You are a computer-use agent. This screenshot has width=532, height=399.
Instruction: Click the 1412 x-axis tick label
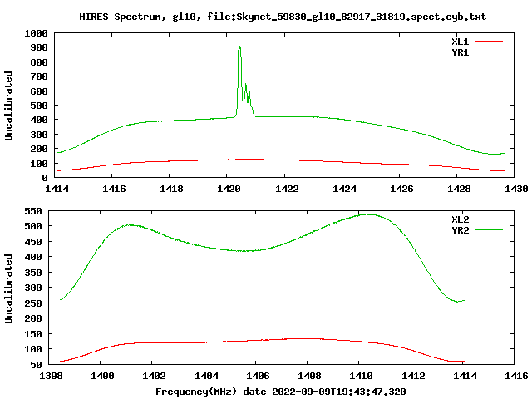pyautogui.click(x=413, y=376)
